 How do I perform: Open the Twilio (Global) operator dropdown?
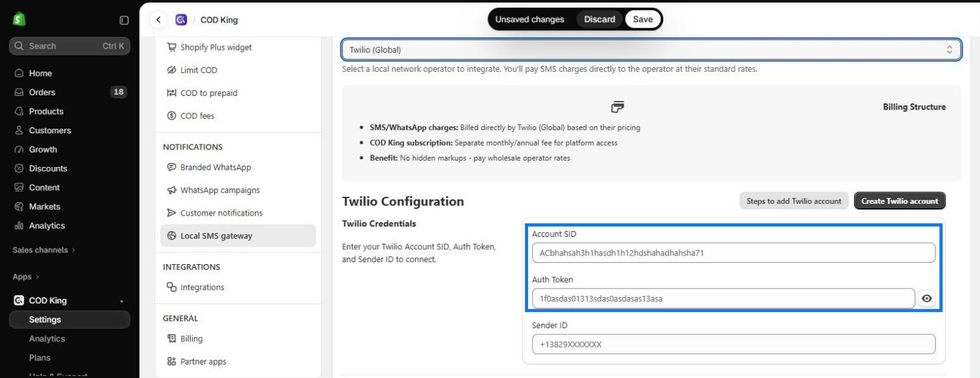[x=651, y=50]
